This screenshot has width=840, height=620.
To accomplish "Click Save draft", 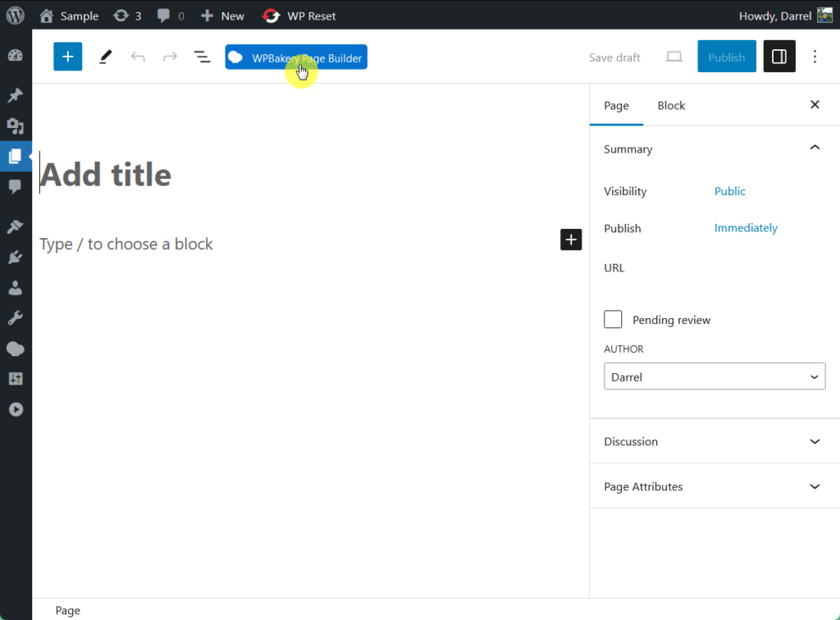I will pos(614,57).
